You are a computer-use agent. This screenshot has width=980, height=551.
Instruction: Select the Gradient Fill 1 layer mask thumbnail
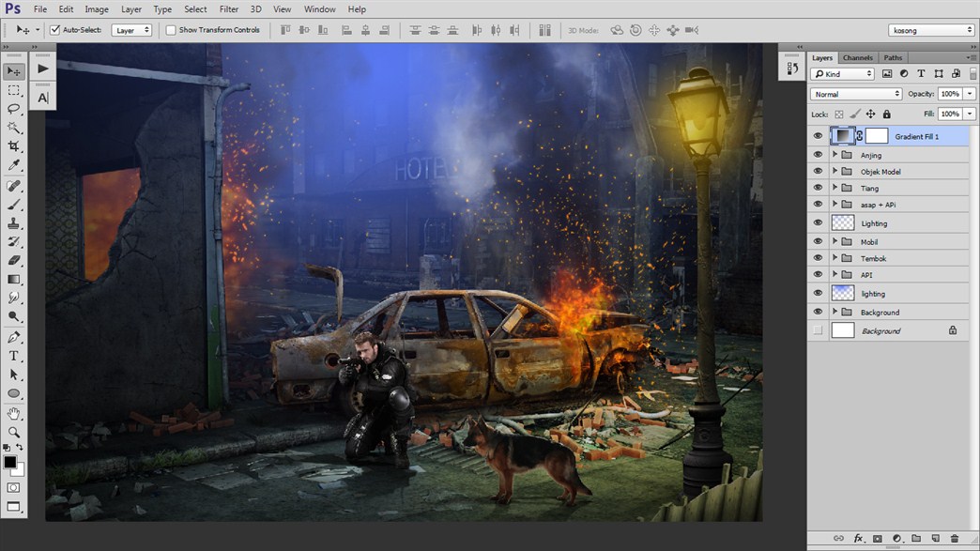pyautogui.click(x=877, y=135)
